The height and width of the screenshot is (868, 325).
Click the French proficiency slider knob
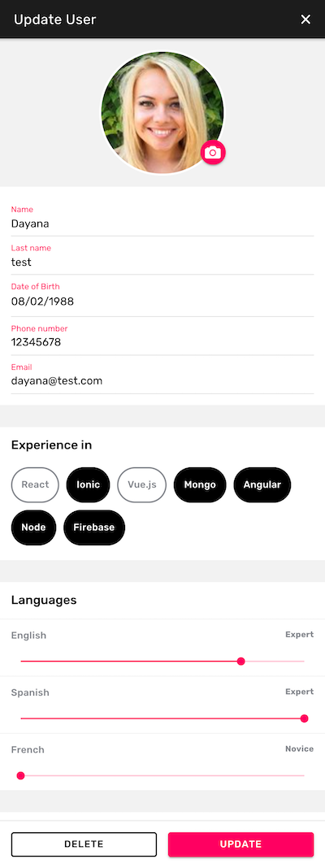(x=21, y=775)
